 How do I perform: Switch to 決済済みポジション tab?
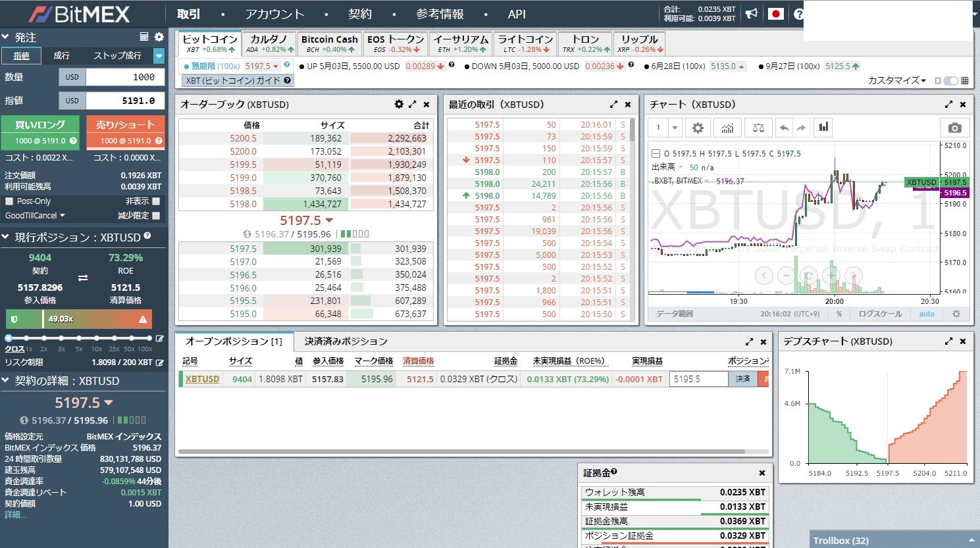click(x=346, y=341)
